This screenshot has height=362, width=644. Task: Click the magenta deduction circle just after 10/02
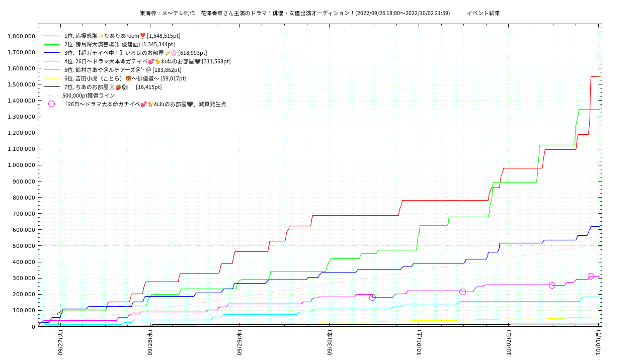(552, 285)
